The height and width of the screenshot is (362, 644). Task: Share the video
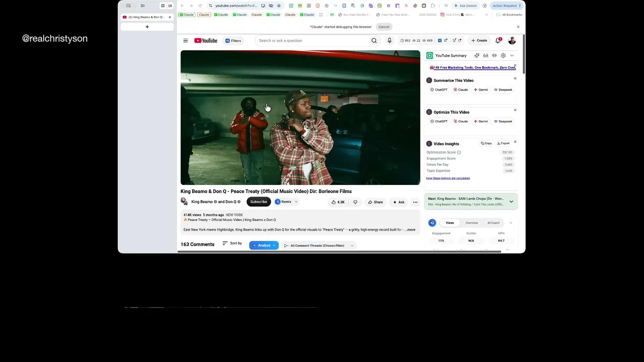click(x=375, y=202)
